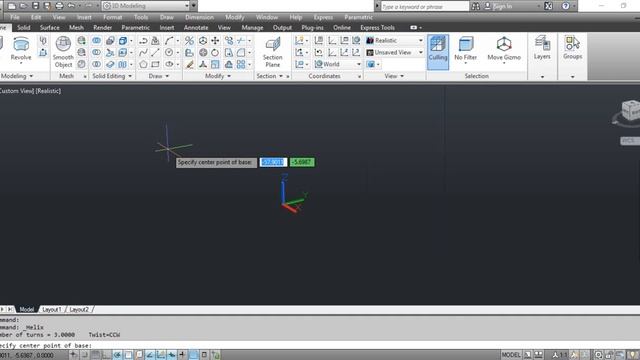Switch to the Surface ribbon tab

pyautogui.click(x=50, y=27)
